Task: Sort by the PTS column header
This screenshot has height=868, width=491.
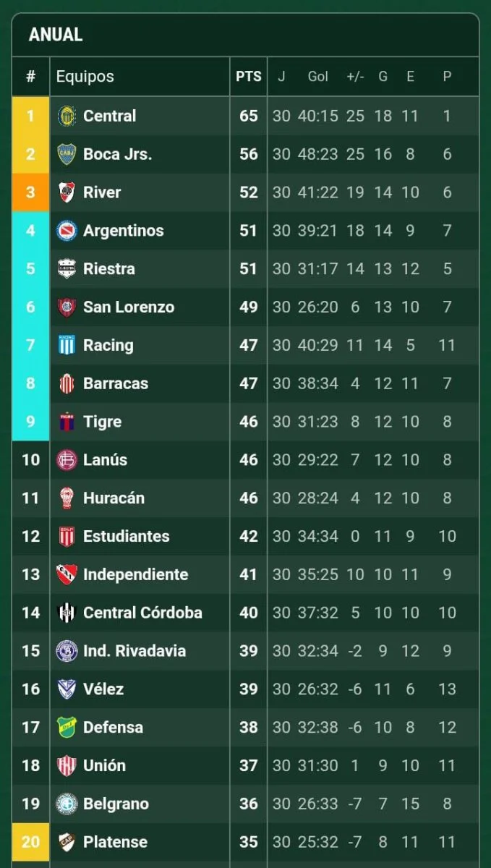Action: coord(248,76)
